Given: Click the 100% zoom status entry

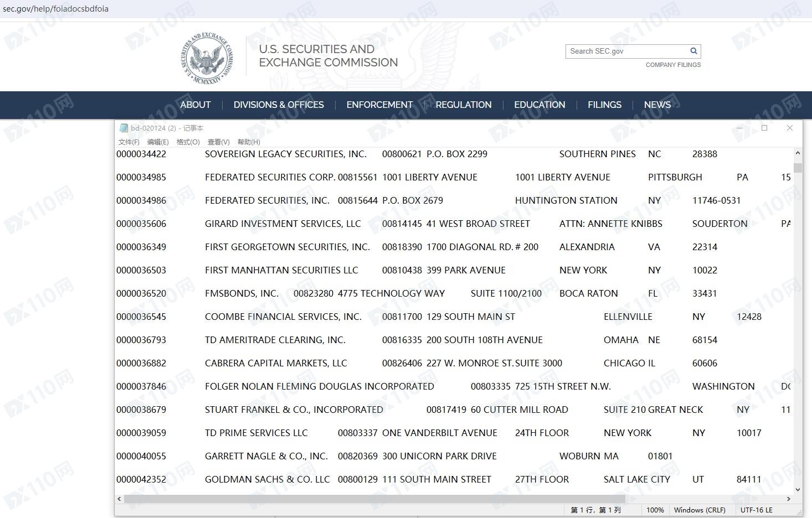Looking at the screenshot, I should 655,510.
